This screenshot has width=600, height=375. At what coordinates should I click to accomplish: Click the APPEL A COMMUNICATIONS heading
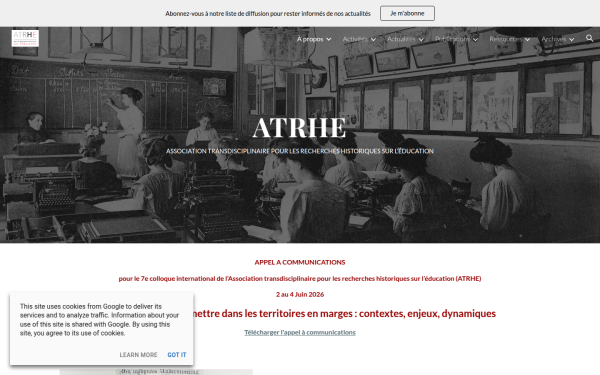300,262
